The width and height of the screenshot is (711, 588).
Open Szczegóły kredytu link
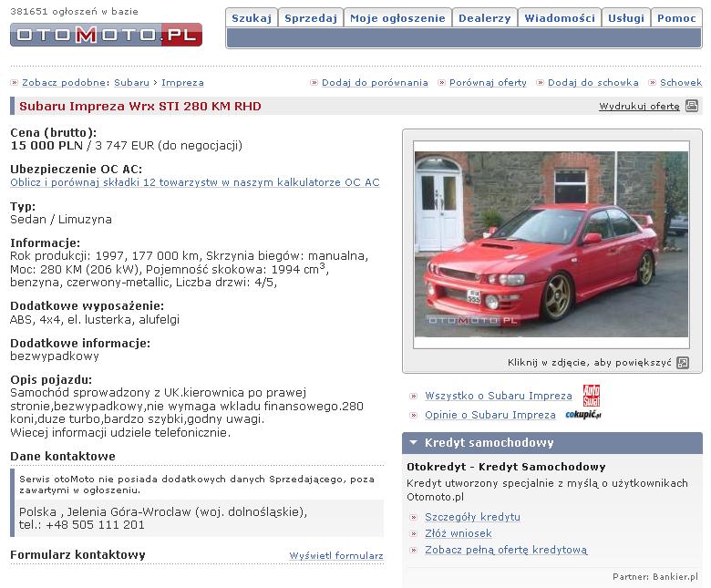472,517
